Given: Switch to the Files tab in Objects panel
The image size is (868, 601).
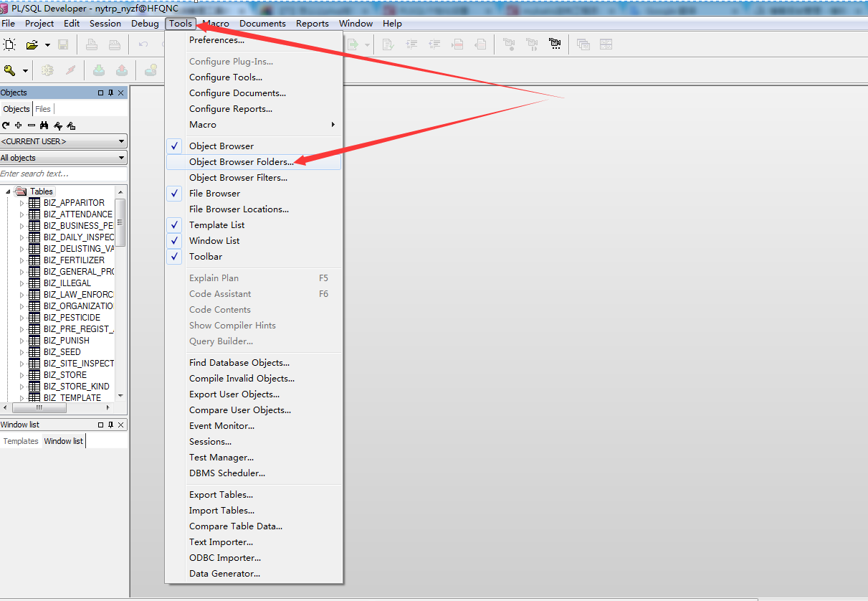Looking at the screenshot, I should [43, 109].
